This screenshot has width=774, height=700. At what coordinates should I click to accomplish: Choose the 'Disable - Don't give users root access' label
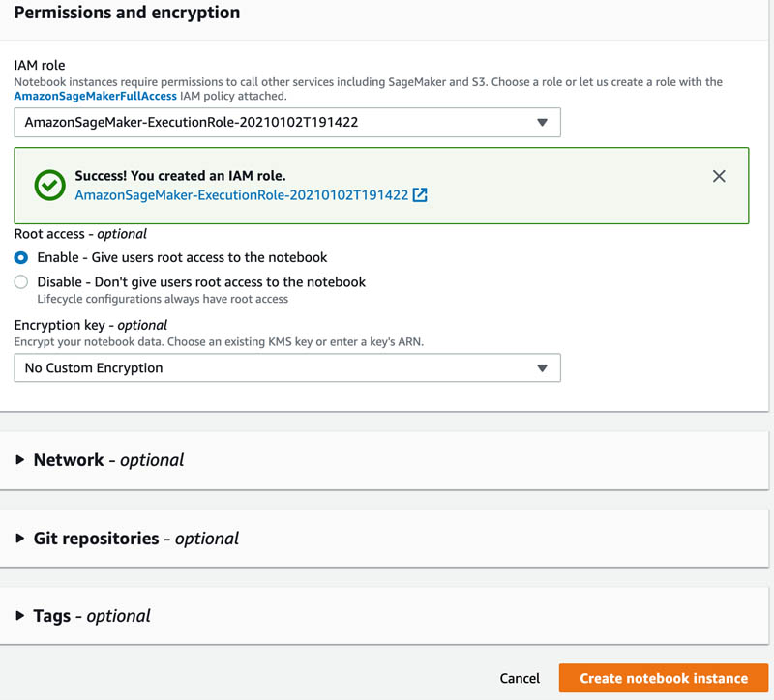pos(201,282)
